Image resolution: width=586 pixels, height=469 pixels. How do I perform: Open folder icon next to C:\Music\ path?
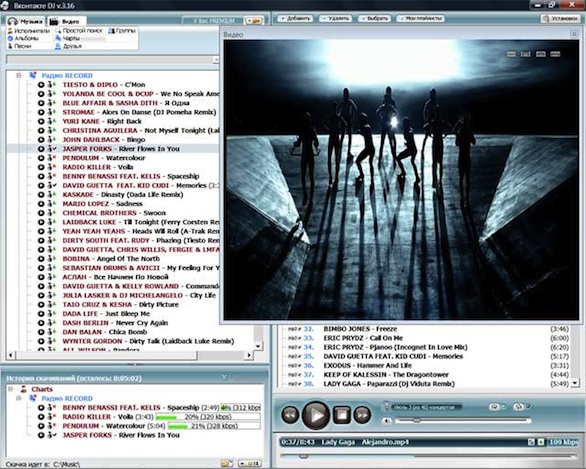click(225, 463)
